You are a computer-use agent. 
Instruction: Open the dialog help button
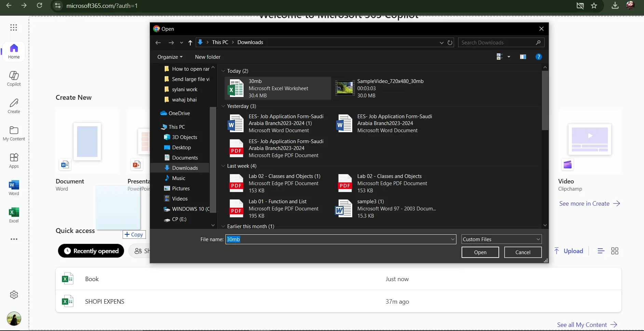coord(538,57)
